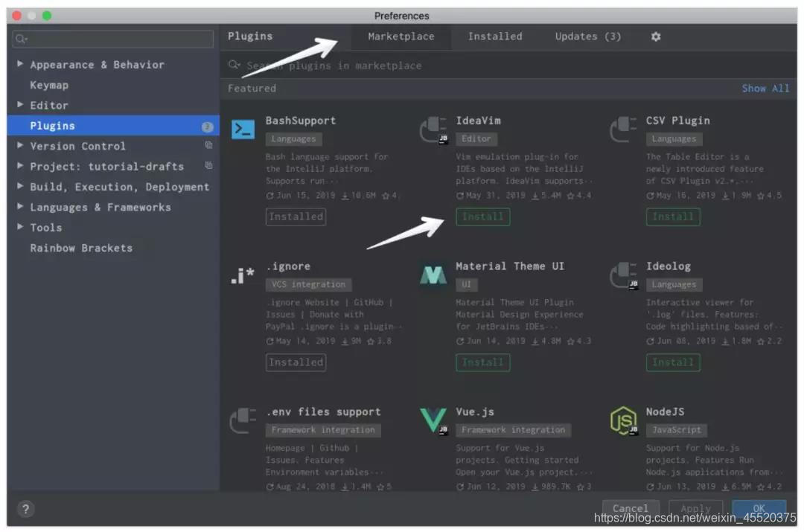Click the help question mark button
Image resolution: width=804 pixels, height=532 pixels.
tap(25, 509)
